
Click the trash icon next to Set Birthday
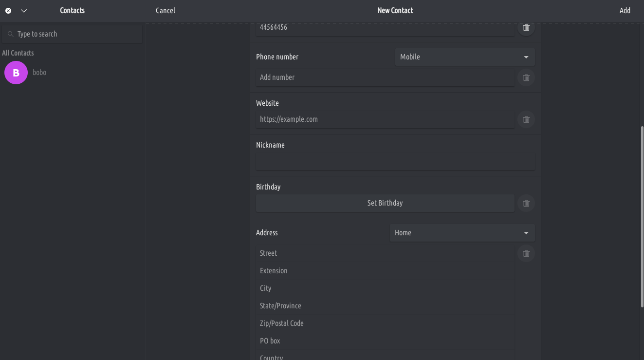526,203
